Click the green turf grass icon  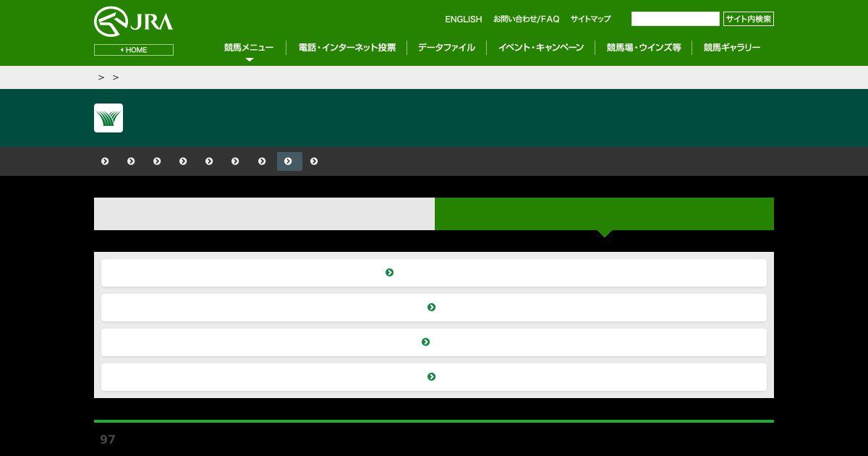[x=109, y=118]
